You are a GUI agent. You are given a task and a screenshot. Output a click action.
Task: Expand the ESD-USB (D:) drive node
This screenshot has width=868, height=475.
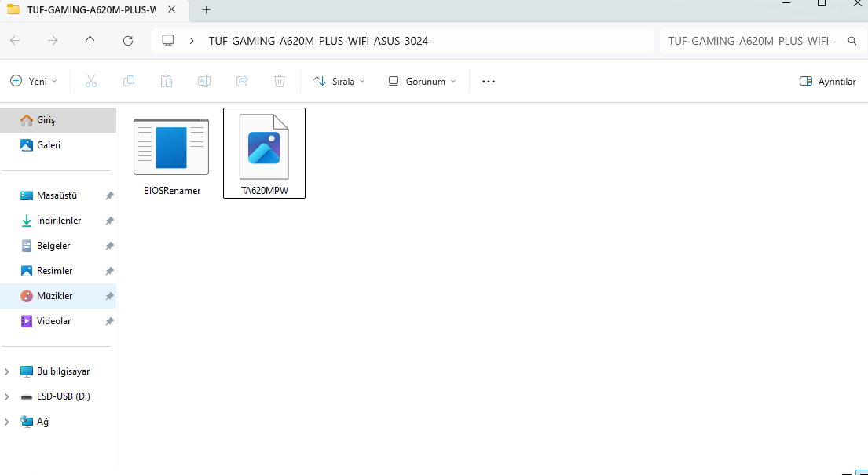(x=6, y=396)
